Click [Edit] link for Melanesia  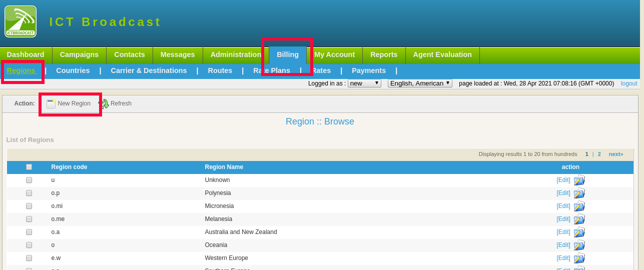[563, 219]
